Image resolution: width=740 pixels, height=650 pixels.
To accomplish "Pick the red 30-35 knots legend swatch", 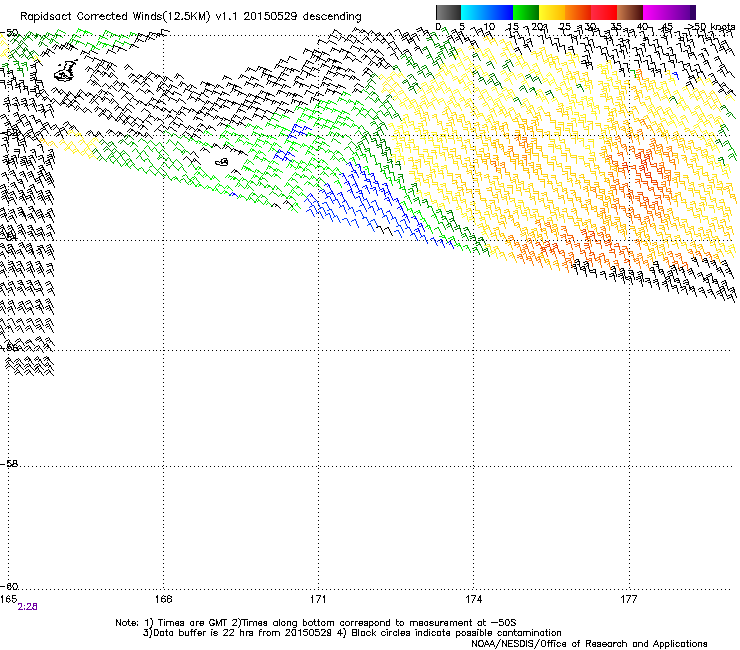I will click(604, 12).
